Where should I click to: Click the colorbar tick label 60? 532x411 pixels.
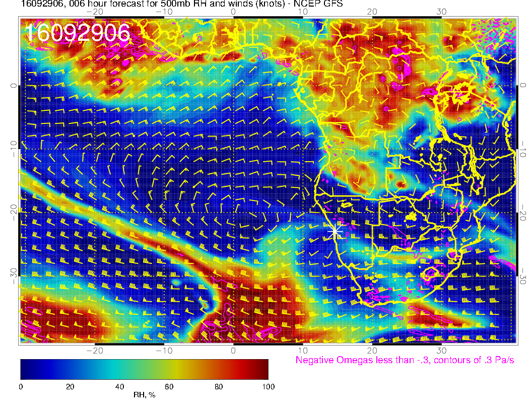pyautogui.click(x=169, y=387)
